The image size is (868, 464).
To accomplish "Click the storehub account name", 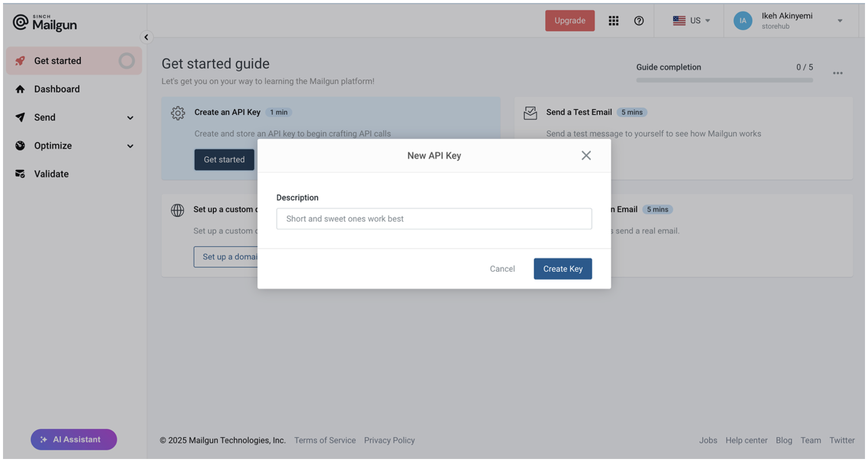I will [x=775, y=27].
